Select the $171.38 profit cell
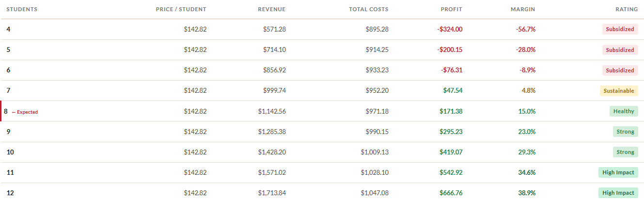Screen dimensions: 644x203 [x=451, y=111]
